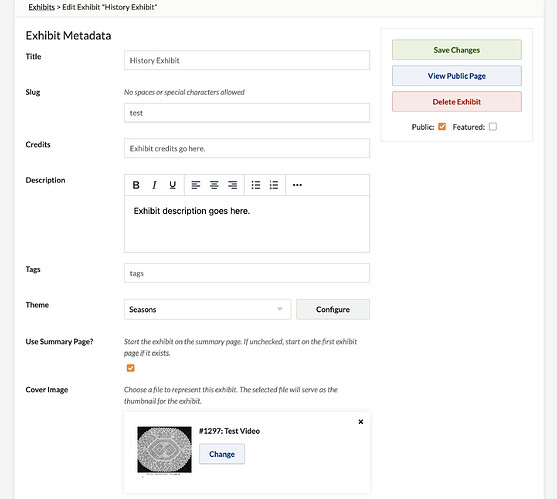Apply underline formatting in description toolbar
This screenshot has width=557, height=499.
point(173,185)
